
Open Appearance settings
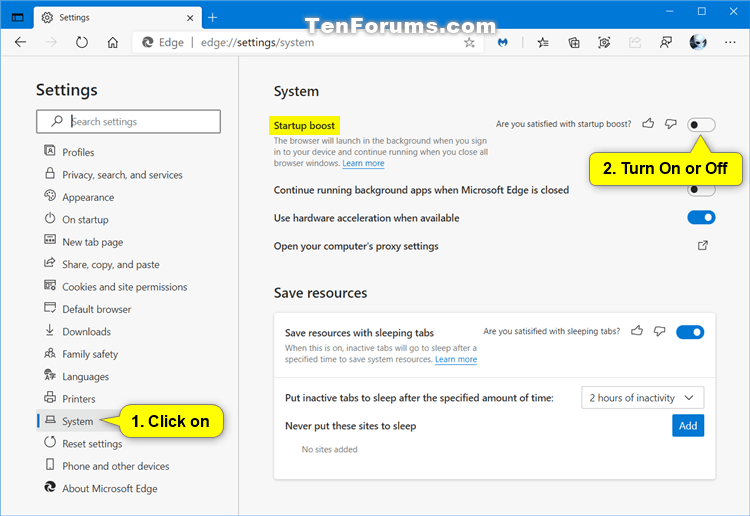click(88, 197)
